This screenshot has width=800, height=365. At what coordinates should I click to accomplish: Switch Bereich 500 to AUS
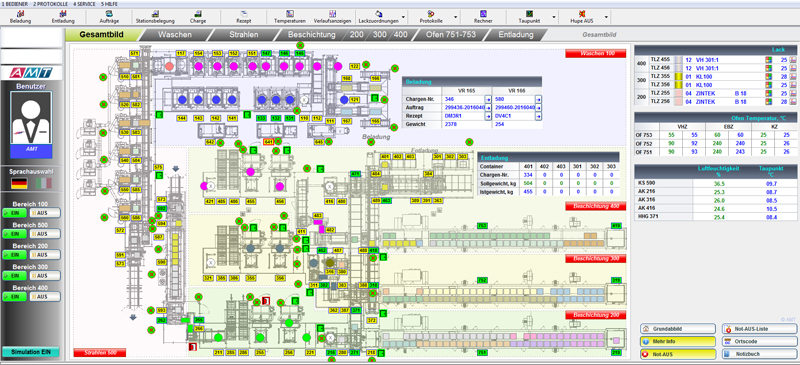(x=45, y=233)
